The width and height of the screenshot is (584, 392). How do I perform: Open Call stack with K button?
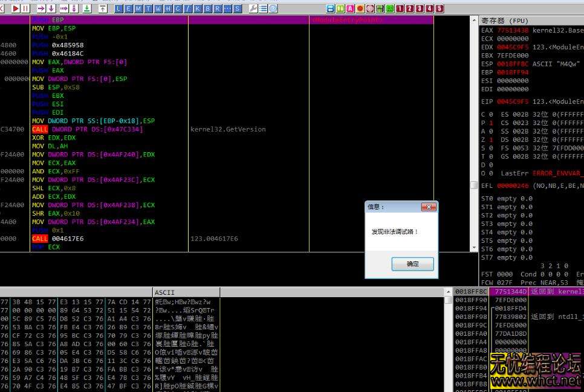click(197, 8)
